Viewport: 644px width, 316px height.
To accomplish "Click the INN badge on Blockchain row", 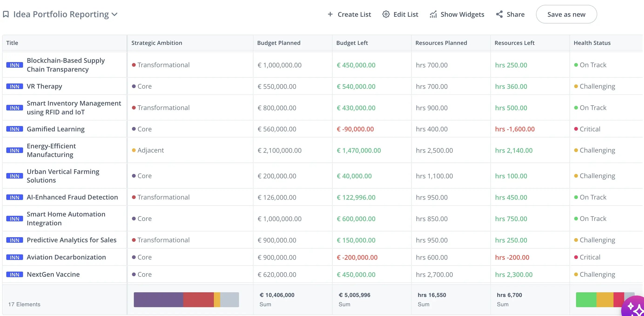I will 15,64.
